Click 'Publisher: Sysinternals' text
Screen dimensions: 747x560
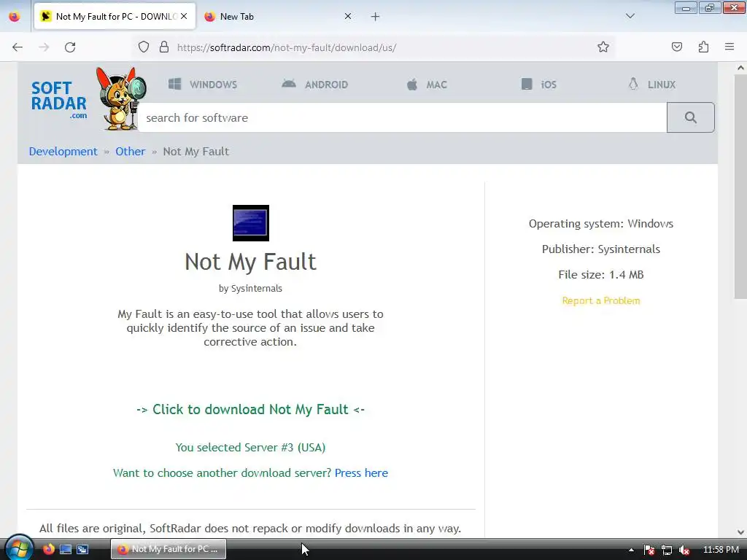pos(601,249)
